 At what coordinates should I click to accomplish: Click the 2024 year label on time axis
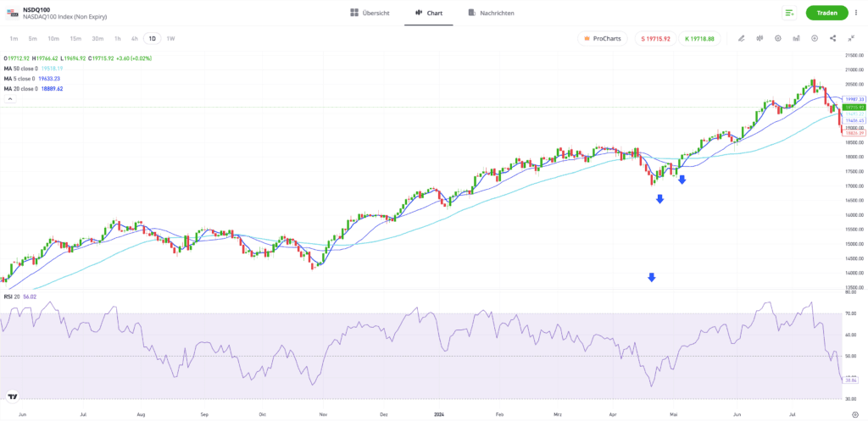click(440, 414)
